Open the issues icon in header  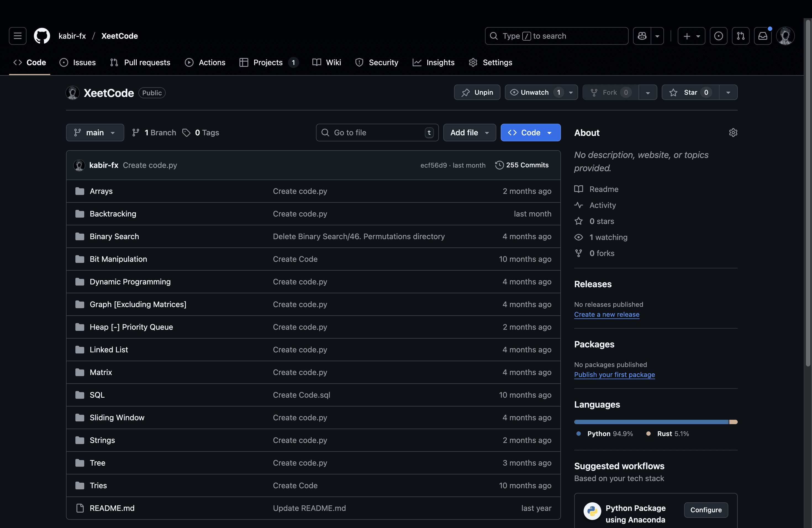tap(718, 36)
